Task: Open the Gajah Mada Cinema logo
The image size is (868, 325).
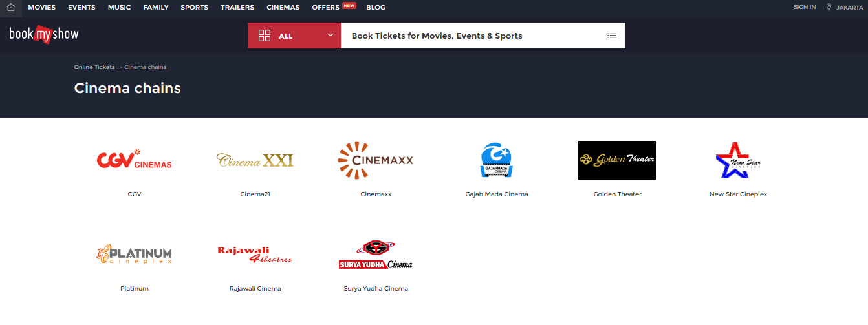Action: coord(497,160)
